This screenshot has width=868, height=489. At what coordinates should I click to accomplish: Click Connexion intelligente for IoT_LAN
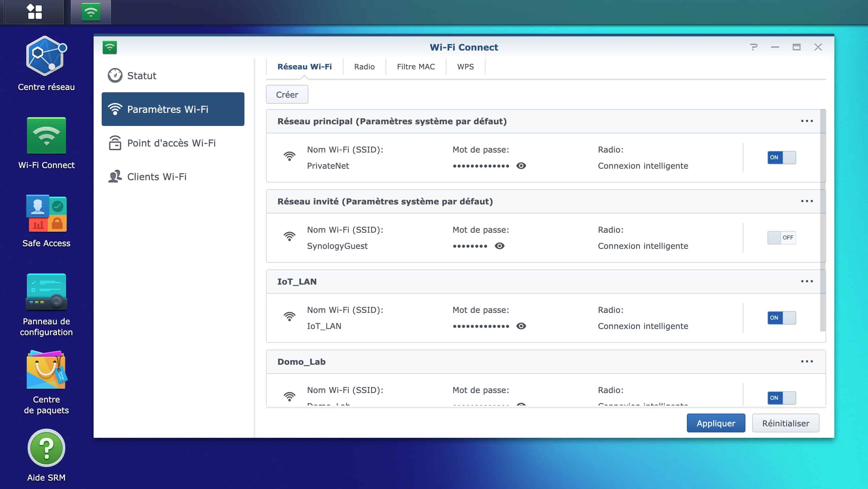click(x=643, y=326)
